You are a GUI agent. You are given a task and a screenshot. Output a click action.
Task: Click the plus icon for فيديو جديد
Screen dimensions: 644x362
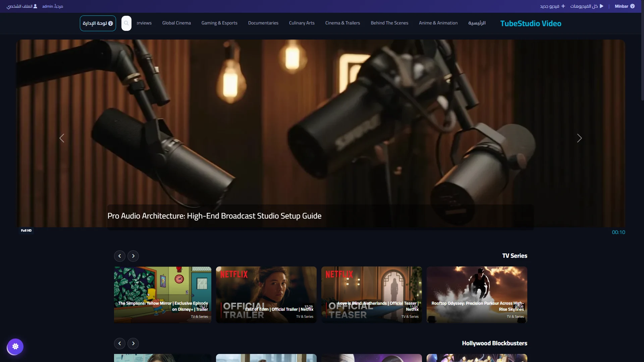(563, 6)
